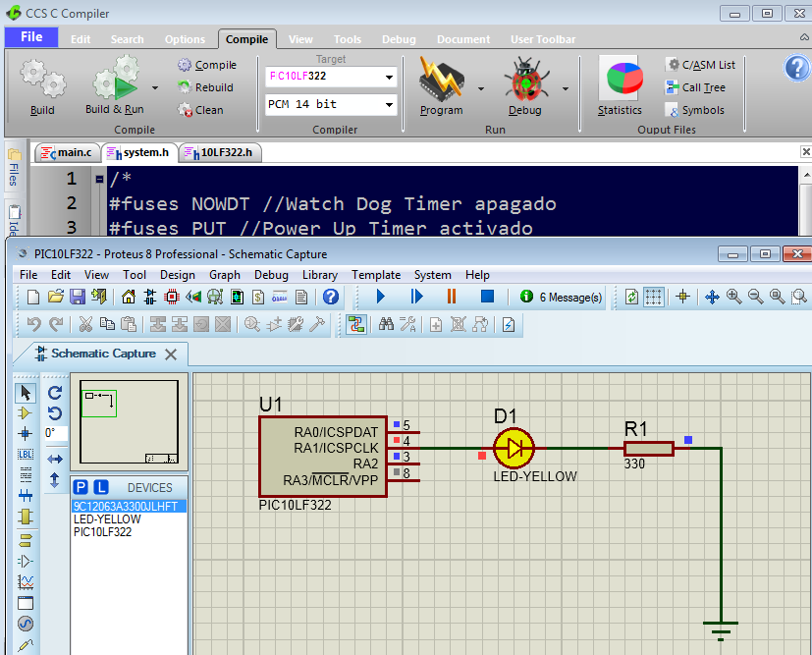Screen dimensions: 812x655
Task: Open Bill of Materials icon in Proteus
Action: pyautogui.click(x=258, y=297)
